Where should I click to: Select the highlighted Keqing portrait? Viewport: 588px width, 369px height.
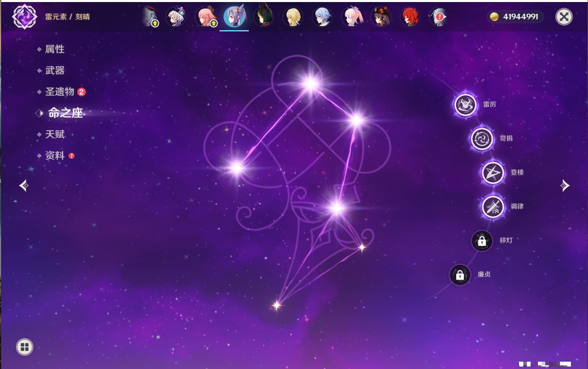coord(235,16)
